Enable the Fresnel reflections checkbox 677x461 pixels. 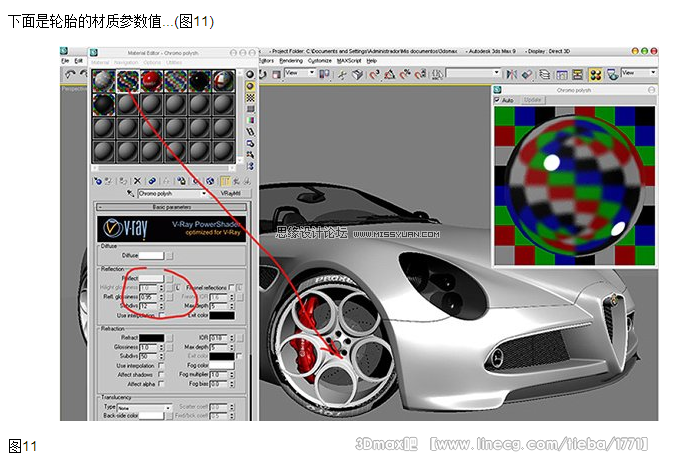point(231,287)
